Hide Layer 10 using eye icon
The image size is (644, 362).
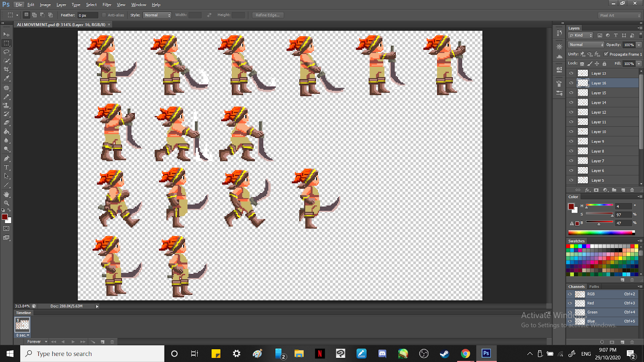[571, 132]
